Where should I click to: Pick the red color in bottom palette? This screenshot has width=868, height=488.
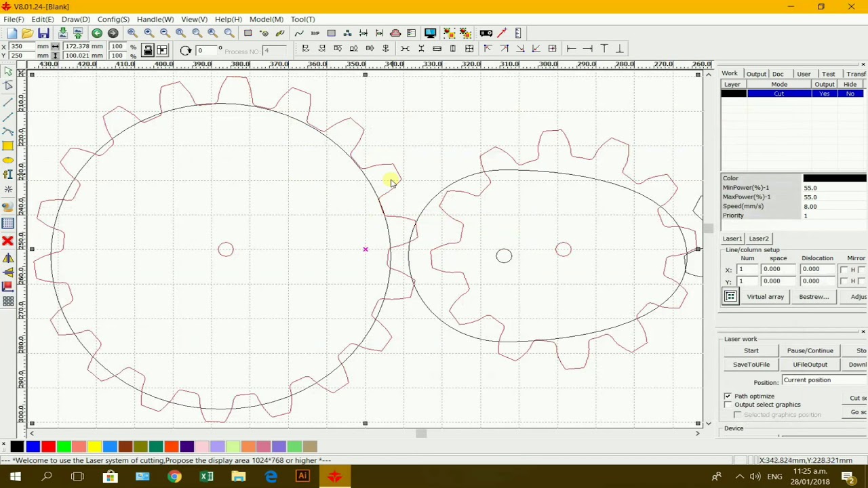click(48, 446)
